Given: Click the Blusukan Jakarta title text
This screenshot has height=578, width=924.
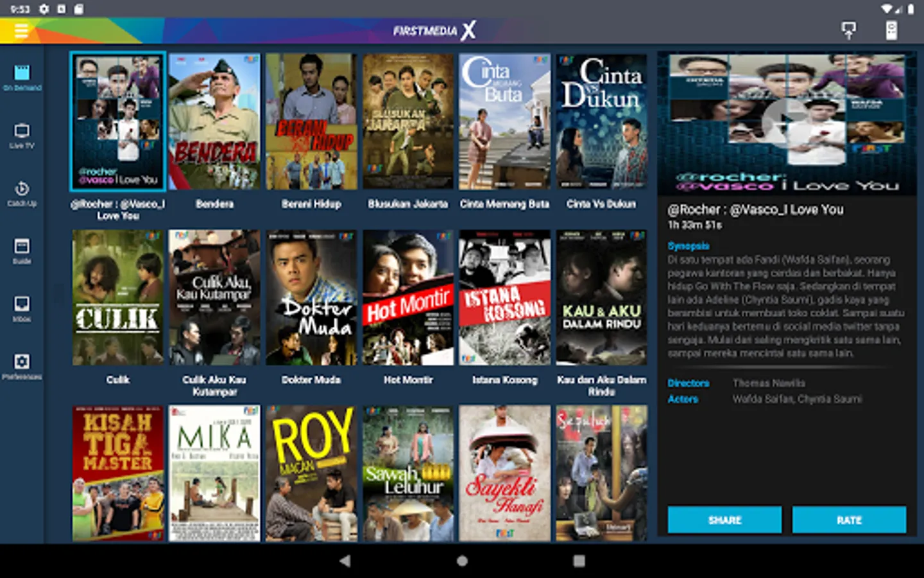Looking at the screenshot, I should point(408,204).
